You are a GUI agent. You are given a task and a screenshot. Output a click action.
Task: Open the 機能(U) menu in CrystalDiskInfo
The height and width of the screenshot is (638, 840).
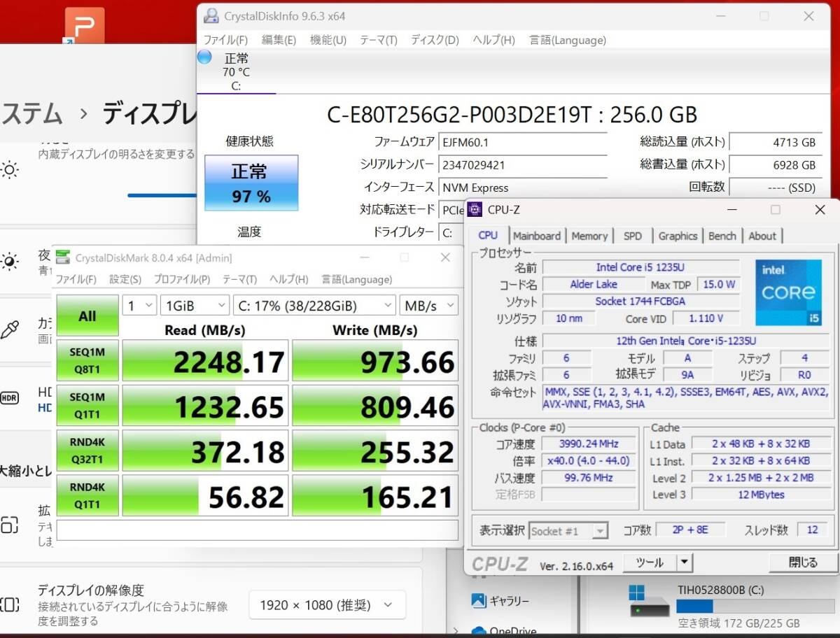pyautogui.click(x=328, y=40)
